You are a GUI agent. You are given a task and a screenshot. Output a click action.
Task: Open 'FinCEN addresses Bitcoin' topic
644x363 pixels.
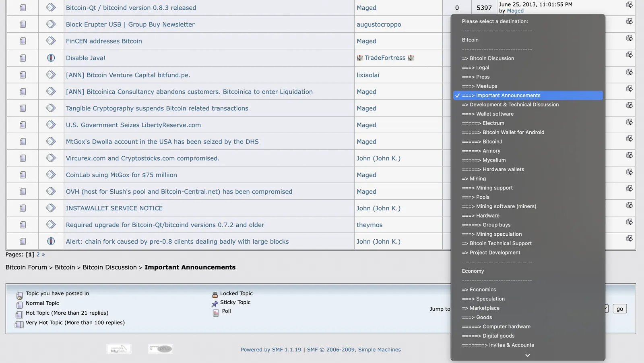(104, 41)
